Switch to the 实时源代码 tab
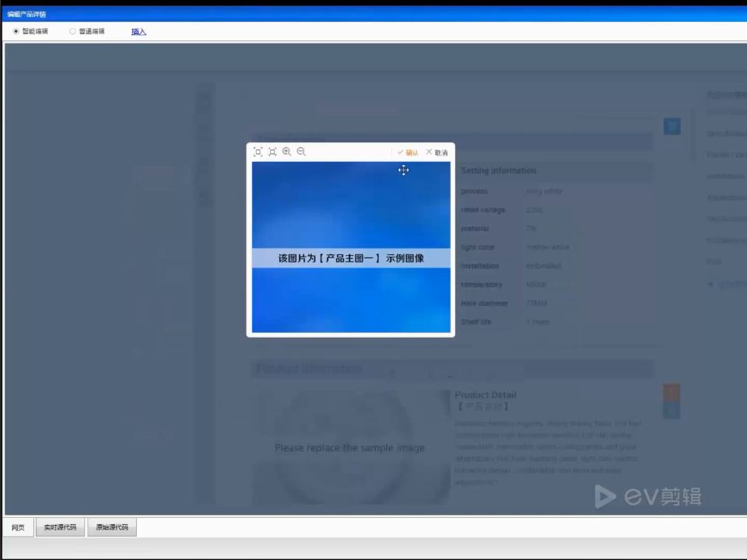Screen dimensions: 747x560 point(60,527)
